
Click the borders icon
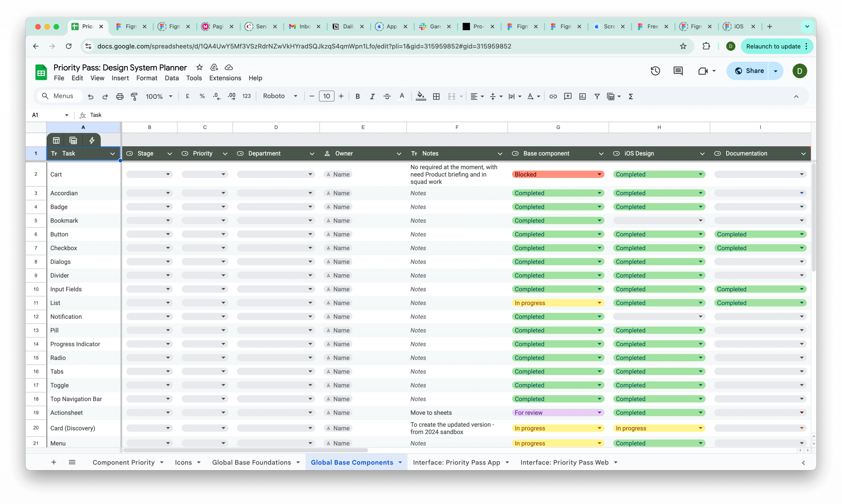(x=436, y=96)
